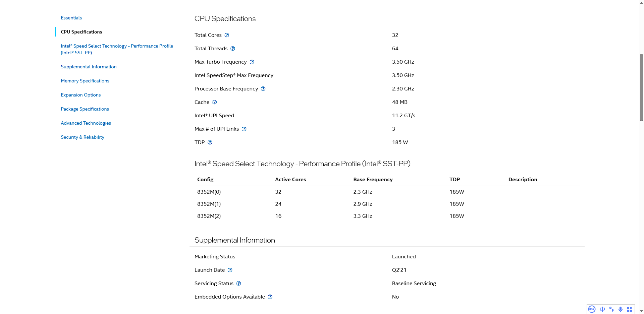Open the Embedded Options Available help icon
This screenshot has width=644, height=314.
pos(270,297)
